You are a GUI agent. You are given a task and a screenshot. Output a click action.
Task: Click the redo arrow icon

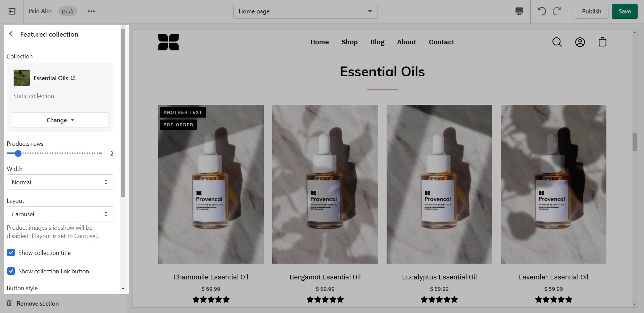pyautogui.click(x=557, y=11)
